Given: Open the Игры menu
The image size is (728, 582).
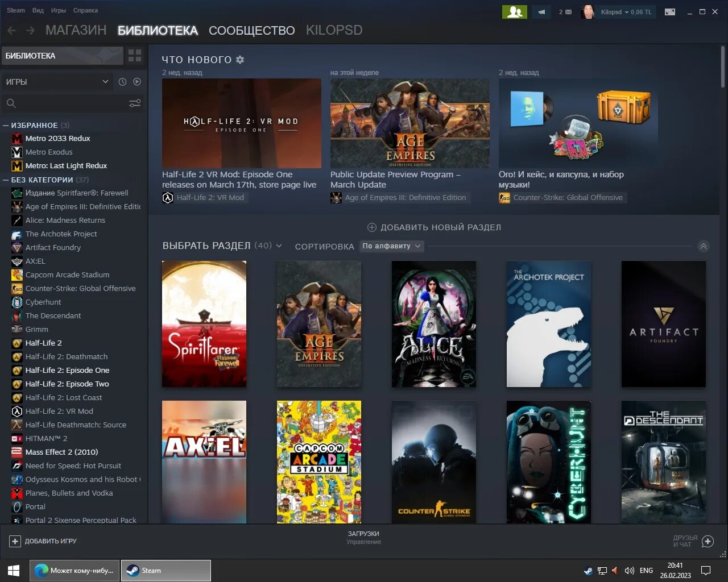Looking at the screenshot, I should (x=59, y=10).
